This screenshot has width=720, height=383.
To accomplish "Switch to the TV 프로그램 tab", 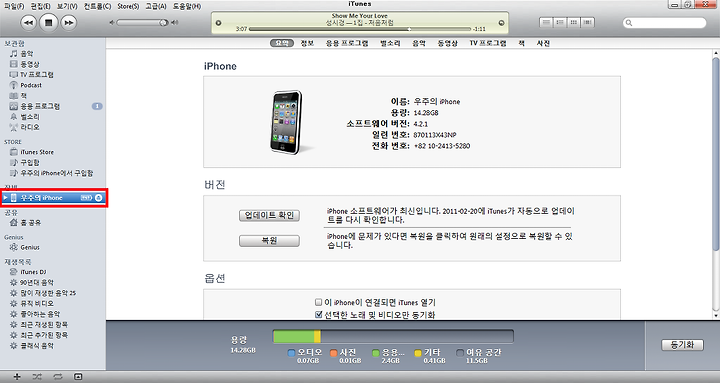I will tap(488, 43).
